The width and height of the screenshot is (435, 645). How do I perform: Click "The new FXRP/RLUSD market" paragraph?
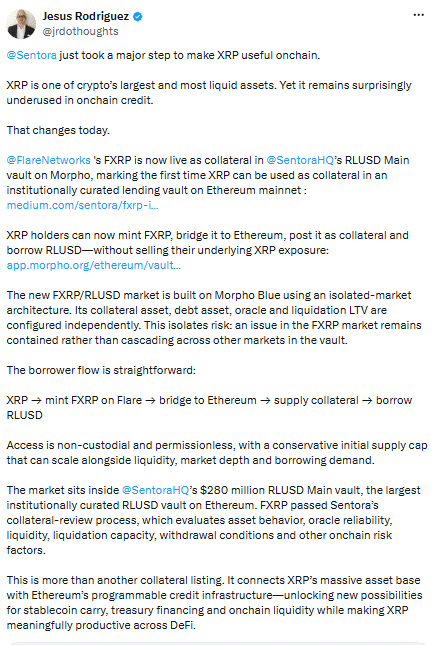coord(214,318)
